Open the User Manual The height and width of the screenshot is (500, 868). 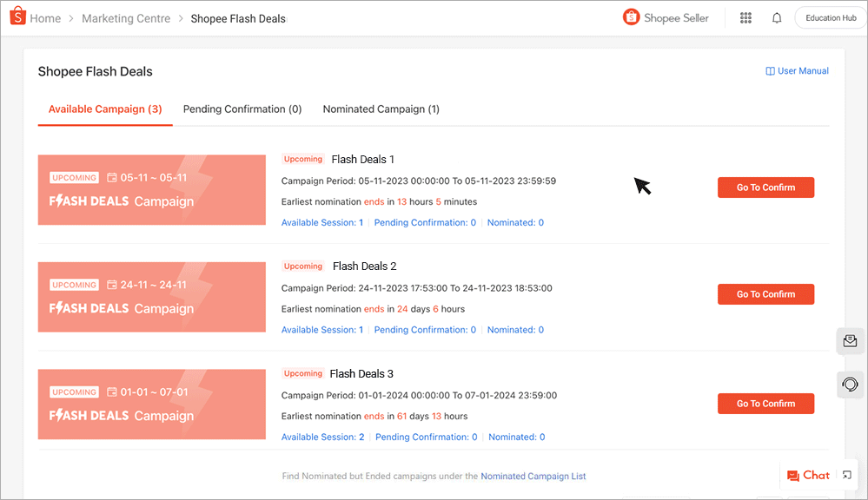pos(797,70)
